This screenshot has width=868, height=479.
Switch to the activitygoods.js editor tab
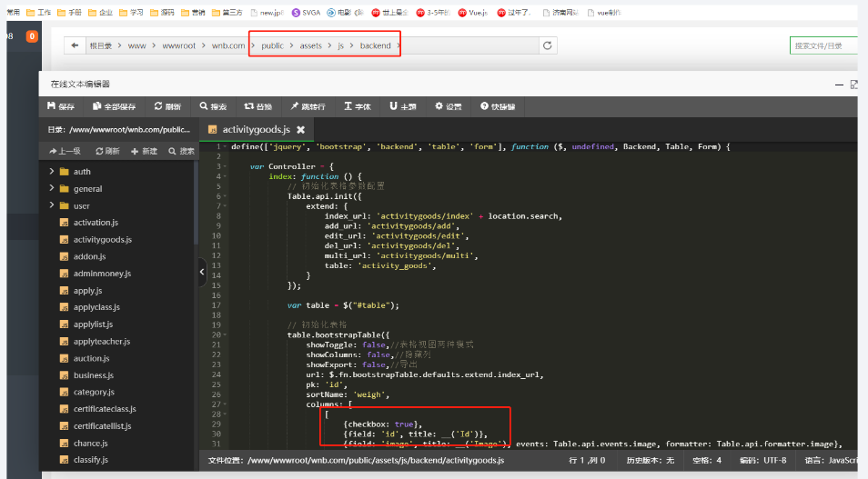coord(255,129)
